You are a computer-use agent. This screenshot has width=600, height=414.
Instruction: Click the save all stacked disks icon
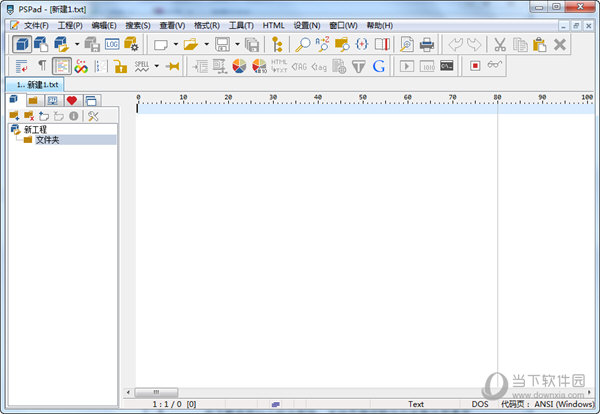pos(252,45)
